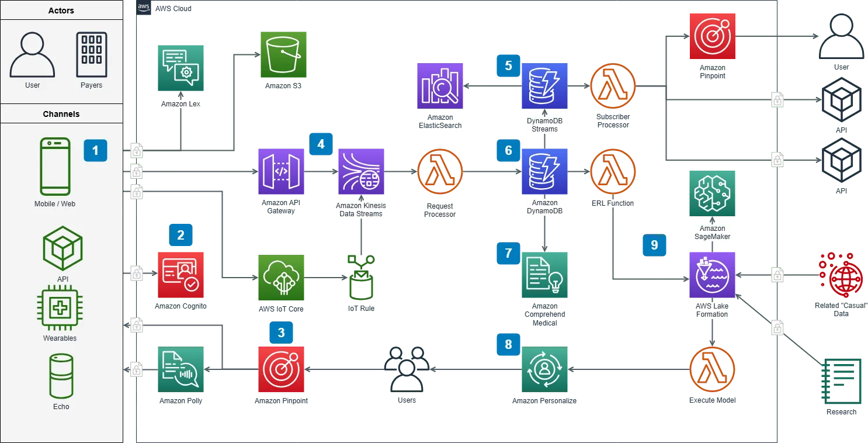
Task: Select the Amazon S3 bucket icon
Action: tap(283, 55)
